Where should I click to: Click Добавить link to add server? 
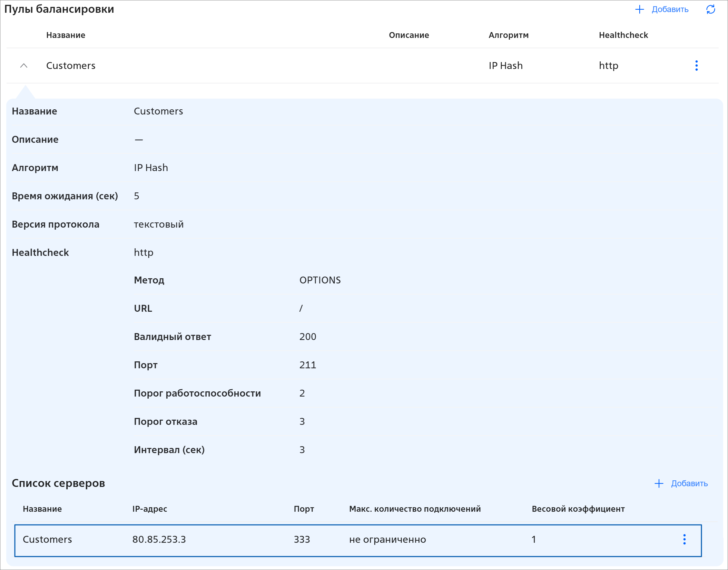click(x=689, y=483)
